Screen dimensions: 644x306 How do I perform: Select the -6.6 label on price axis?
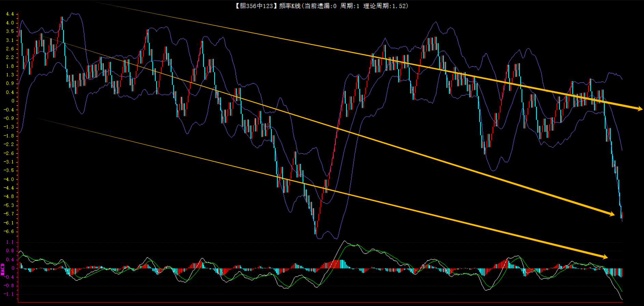point(9,231)
